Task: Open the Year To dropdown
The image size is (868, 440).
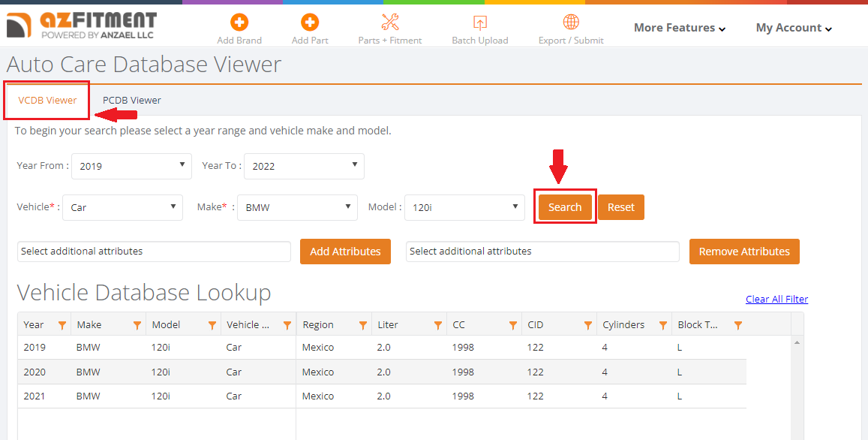Action: (304, 166)
